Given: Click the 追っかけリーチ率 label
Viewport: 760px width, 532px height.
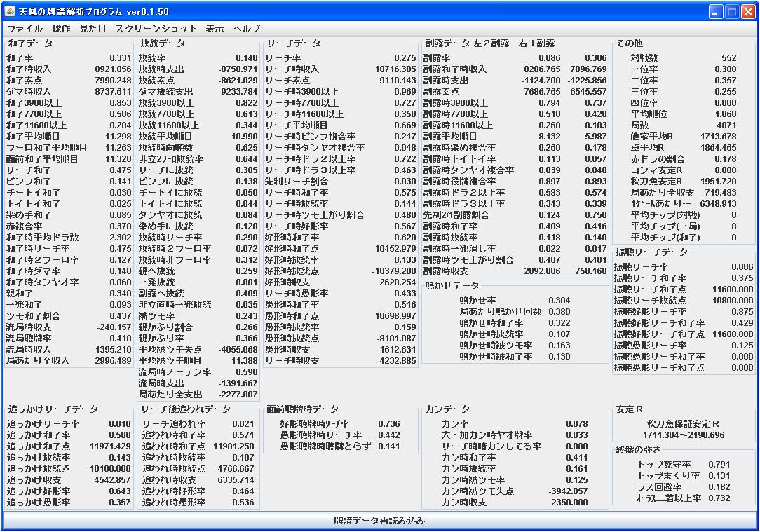Looking at the screenshot, I should (x=43, y=424).
